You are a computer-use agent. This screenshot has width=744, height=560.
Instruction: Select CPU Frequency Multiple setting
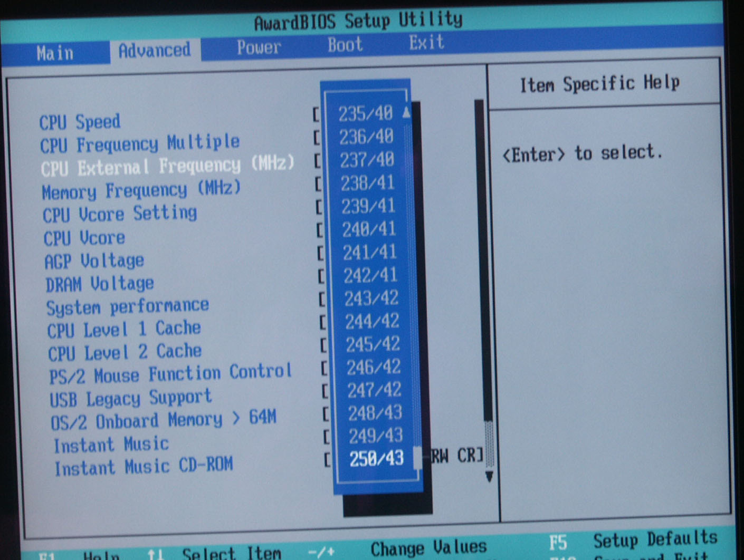140,143
